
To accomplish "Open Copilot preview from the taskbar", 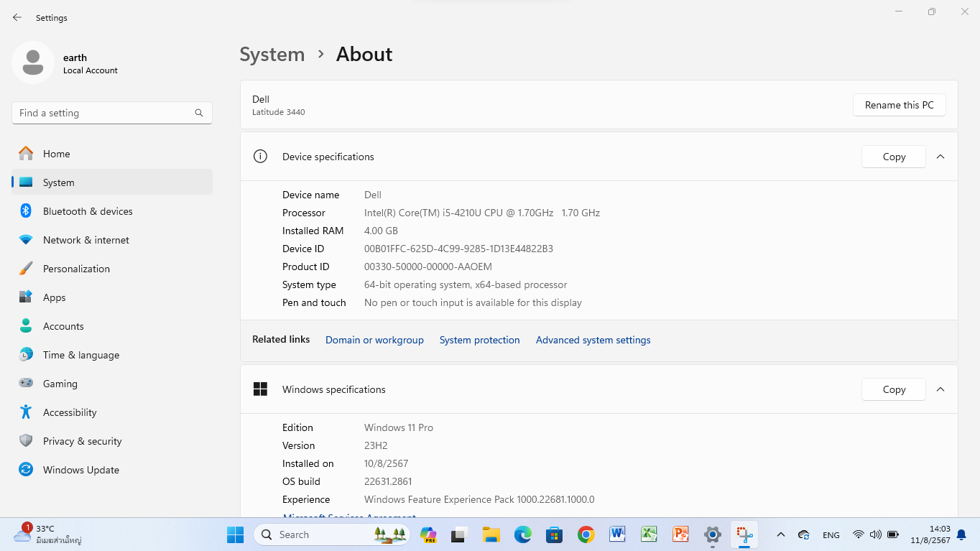I will tap(429, 534).
